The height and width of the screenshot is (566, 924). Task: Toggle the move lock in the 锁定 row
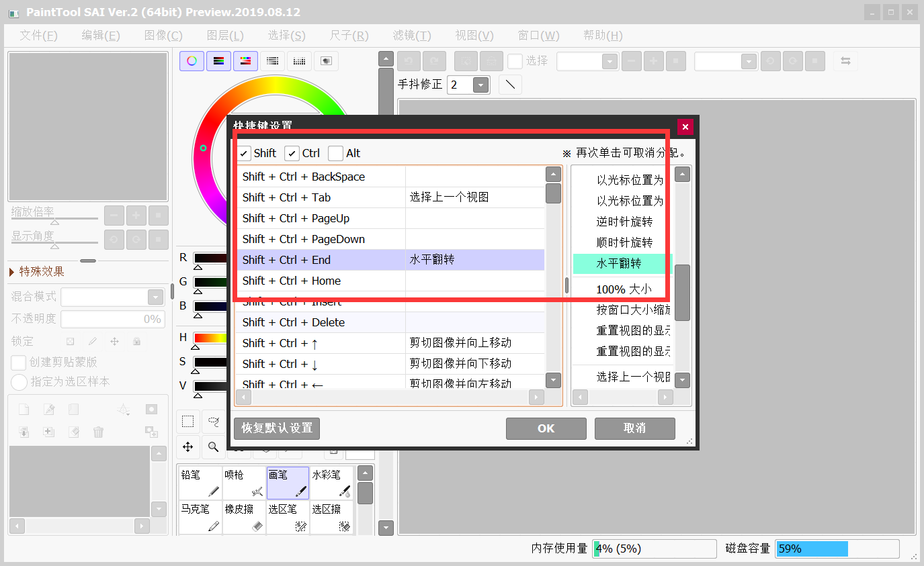pyautogui.click(x=114, y=341)
